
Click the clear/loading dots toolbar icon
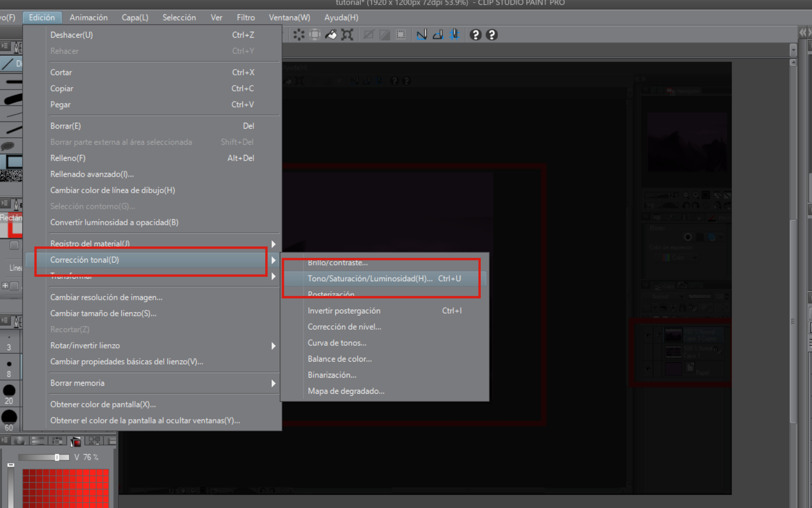click(299, 35)
